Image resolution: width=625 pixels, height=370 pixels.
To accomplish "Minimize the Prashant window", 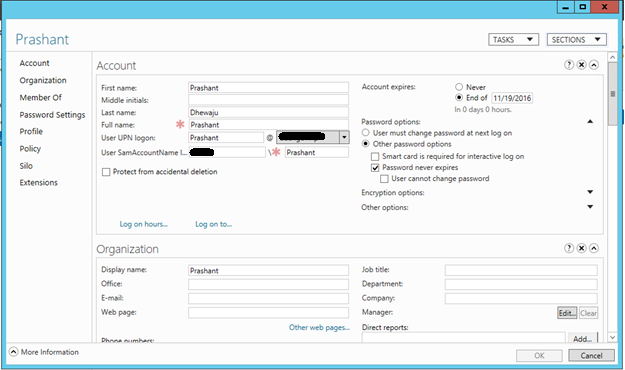I will tap(566, 7).
